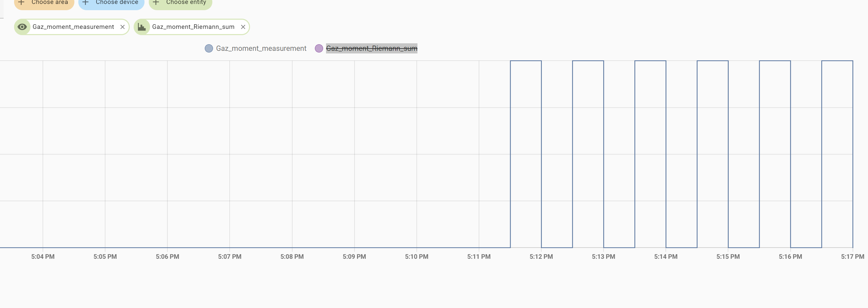Click the plus icon beside Choose device
Viewport: 868px width, 308px height.
click(86, 3)
